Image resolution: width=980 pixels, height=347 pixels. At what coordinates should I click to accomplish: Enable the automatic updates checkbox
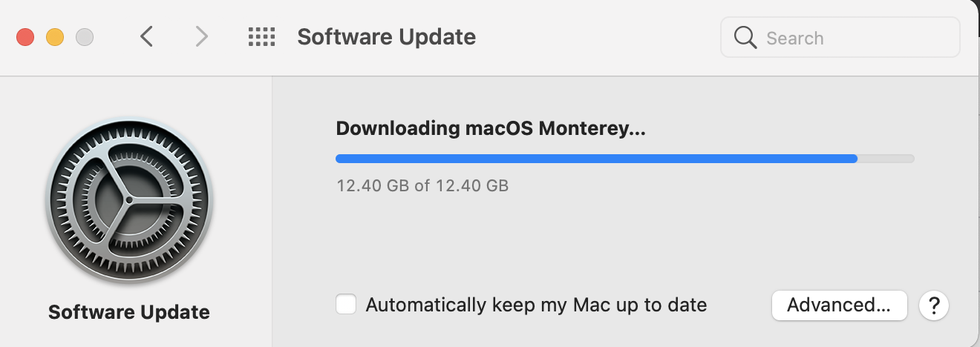(x=346, y=305)
